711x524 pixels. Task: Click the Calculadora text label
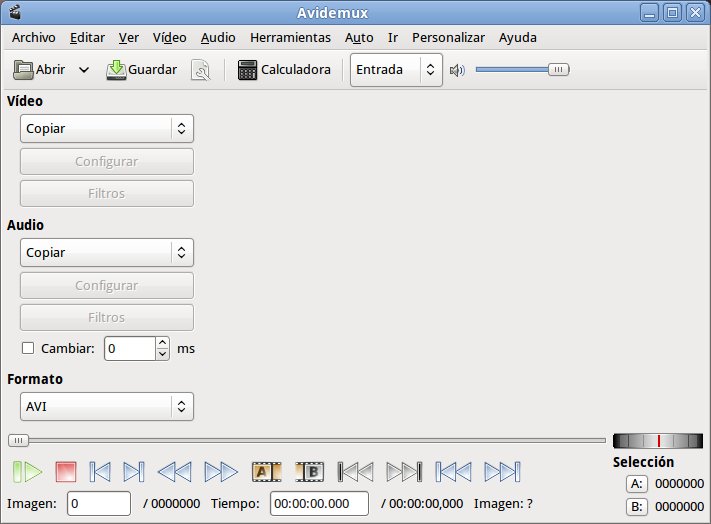coord(296,70)
